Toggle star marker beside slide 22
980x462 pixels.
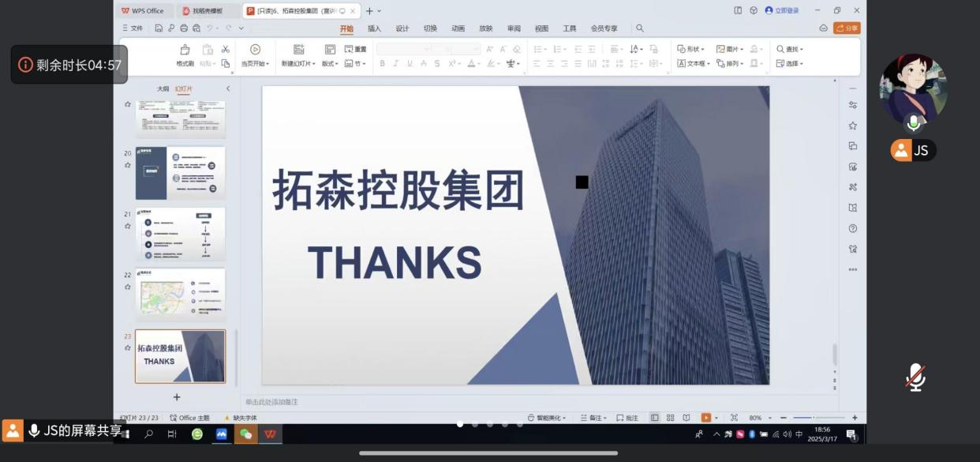128,287
